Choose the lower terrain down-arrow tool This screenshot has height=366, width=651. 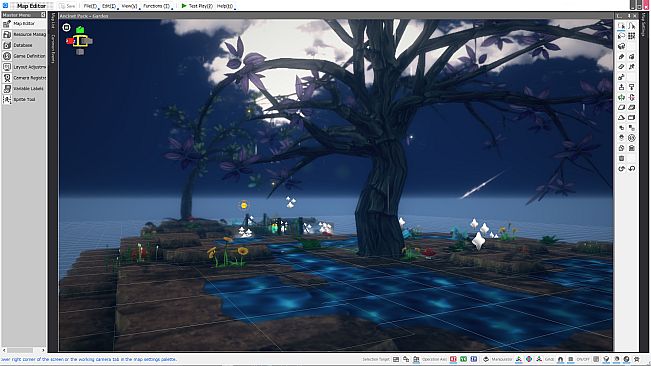[x=631, y=87]
